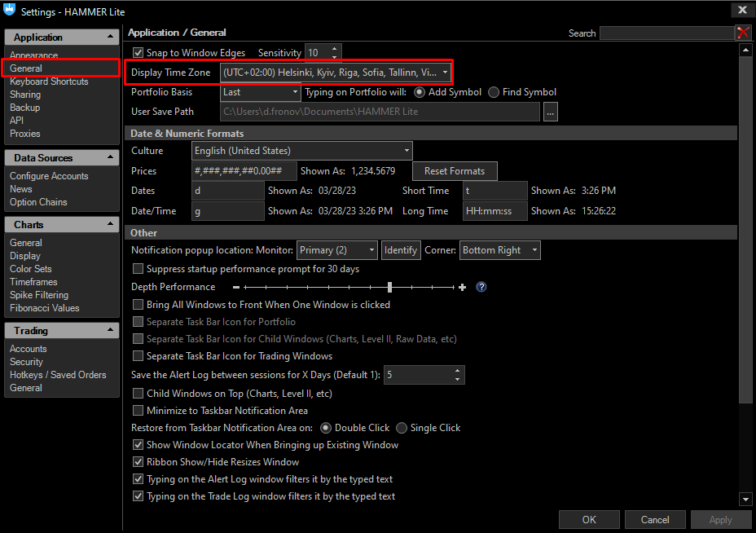Open Fibonacci Values settings

tap(44, 308)
